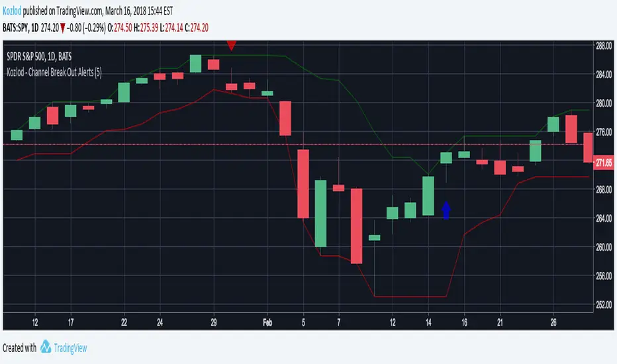This screenshot has height=364, width=617.
Task: Click the last red candle at the right edge
Action: click(588, 147)
